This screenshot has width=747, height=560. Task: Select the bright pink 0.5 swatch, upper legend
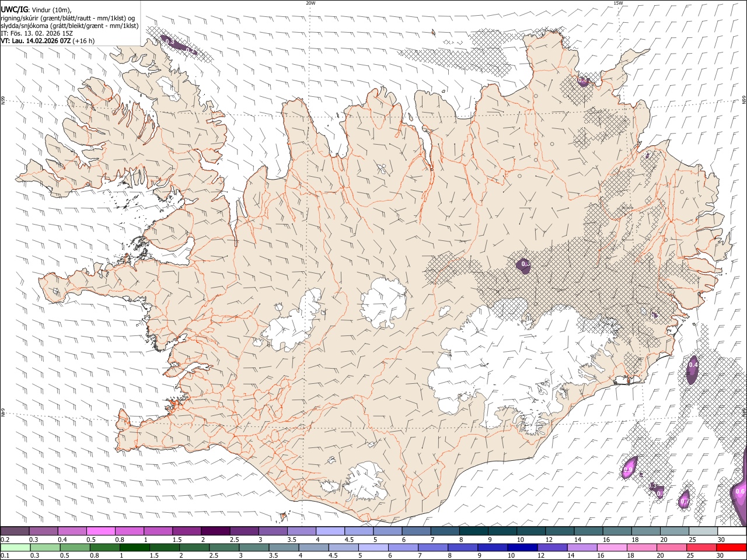coord(100,531)
